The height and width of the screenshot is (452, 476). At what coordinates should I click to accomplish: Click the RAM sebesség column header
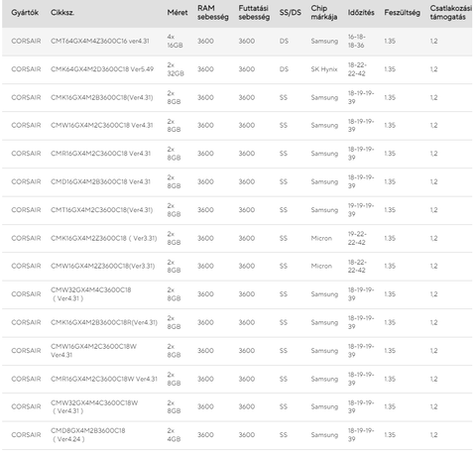pos(213,13)
